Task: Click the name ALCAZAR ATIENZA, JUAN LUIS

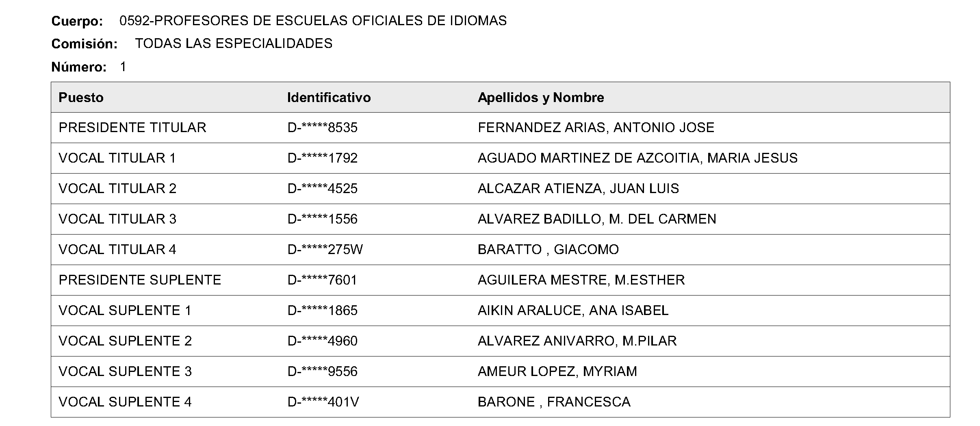Action: coord(579,189)
